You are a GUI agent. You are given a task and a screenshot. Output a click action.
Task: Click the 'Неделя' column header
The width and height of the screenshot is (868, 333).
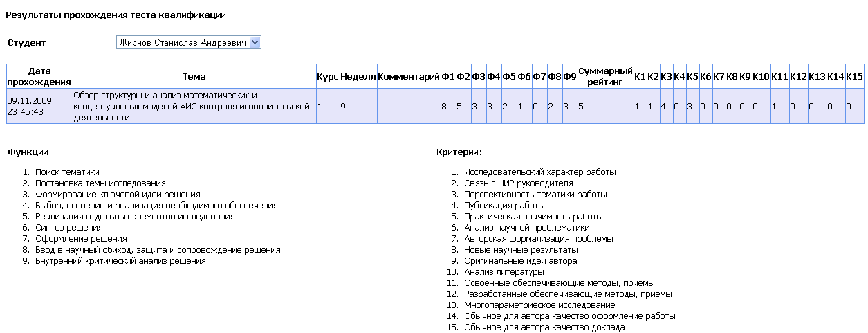tap(358, 76)
